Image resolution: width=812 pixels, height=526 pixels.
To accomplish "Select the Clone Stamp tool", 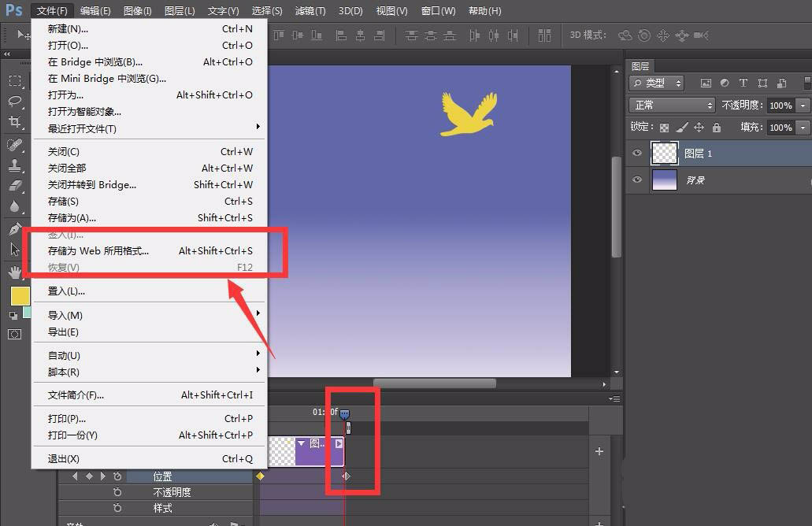I will click(15, 165).
